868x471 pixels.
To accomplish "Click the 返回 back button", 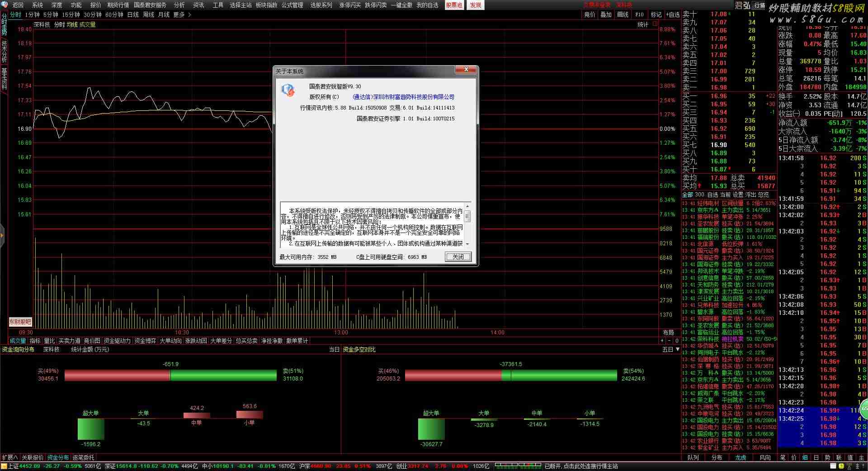I will point(18,5).
